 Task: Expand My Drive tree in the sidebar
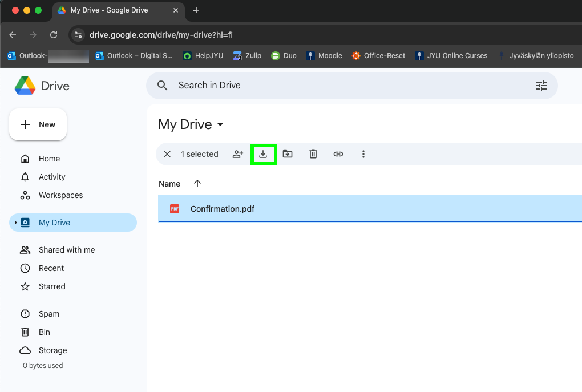coord(15,223)
